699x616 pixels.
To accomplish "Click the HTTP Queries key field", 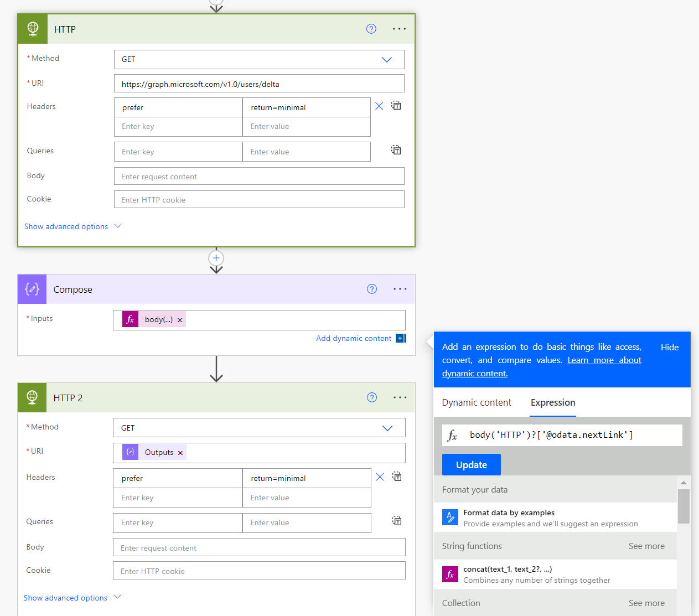I will (x=178, y=152).
